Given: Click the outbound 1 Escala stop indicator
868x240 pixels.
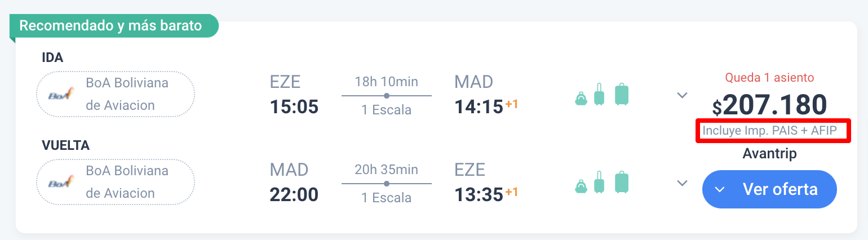Looking at the screenshot, I should (x=387, y=110).
